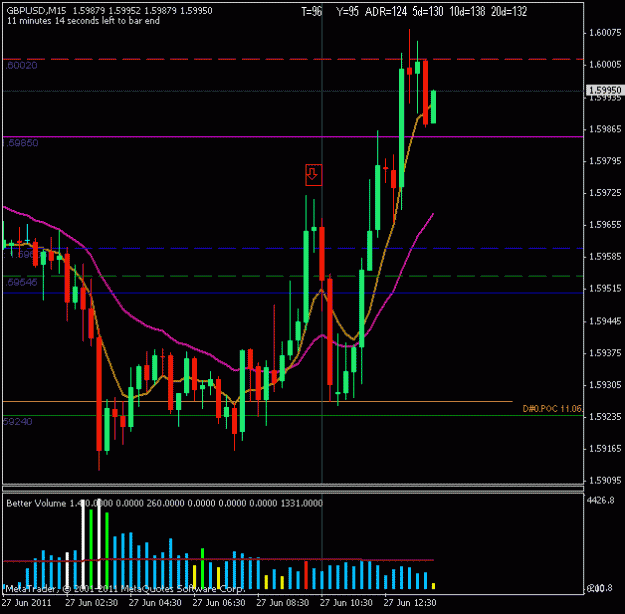Click the 1.59375 price axis label
The image size is (625, 614).
(x=605, y=353)
